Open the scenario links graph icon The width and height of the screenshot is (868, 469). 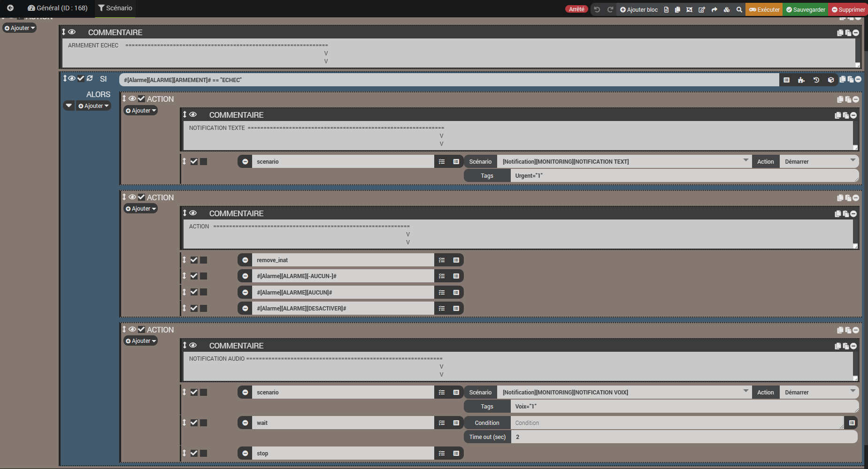[x=689, y=9]
